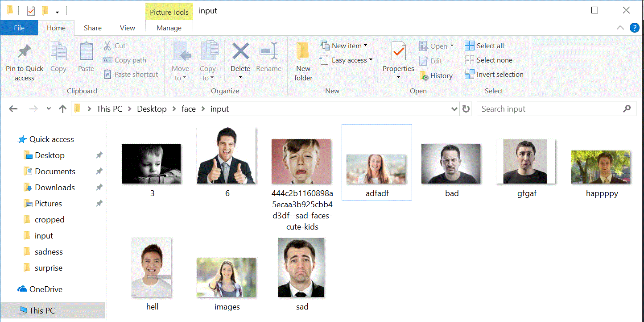Click the Picture Tools contextual tab
Screen dimensions: 644x322
point(169,12)
